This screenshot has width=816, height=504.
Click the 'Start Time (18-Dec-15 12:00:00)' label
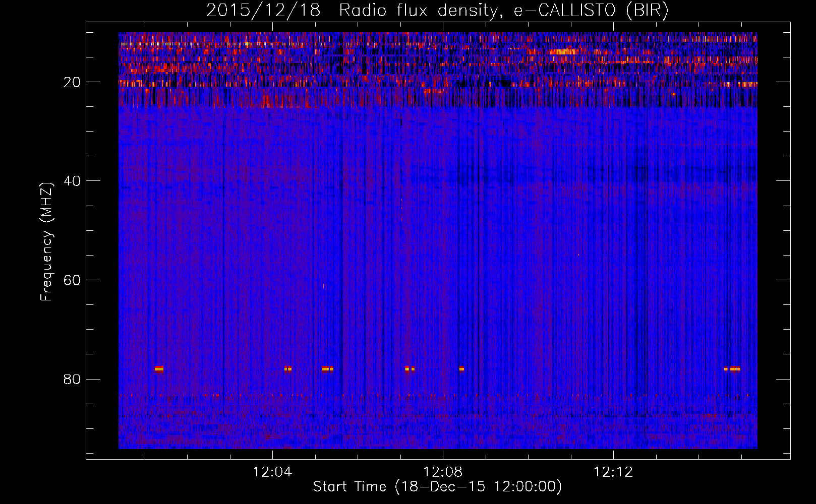point(437,487)
